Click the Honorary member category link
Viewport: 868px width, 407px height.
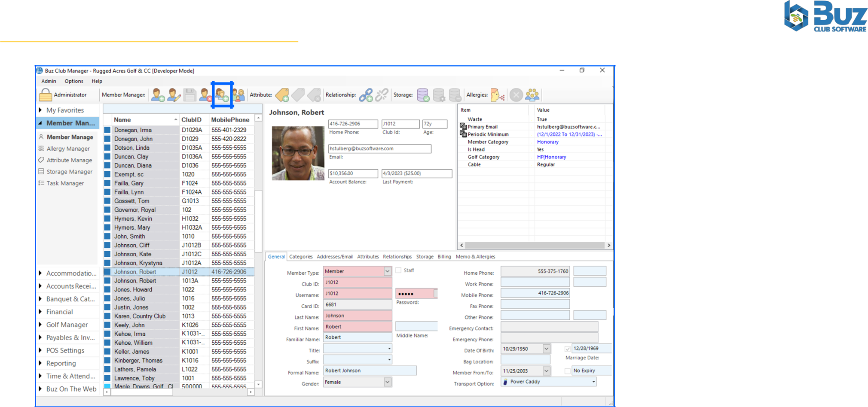[547, 142]
